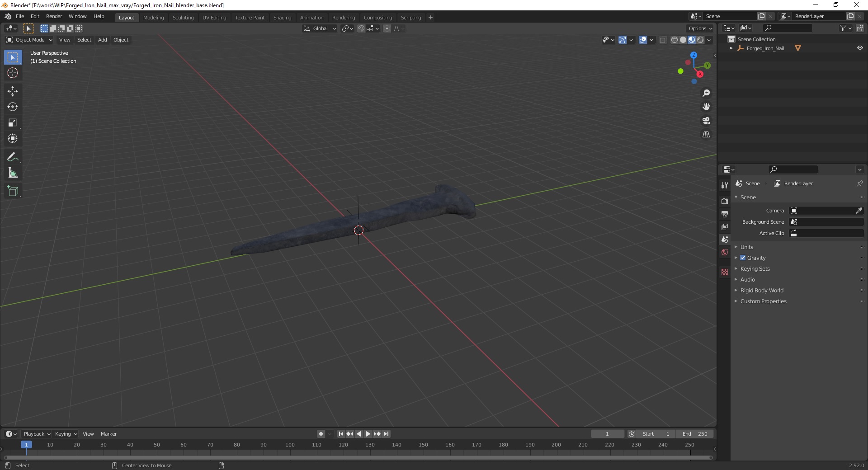Click the End frame 250 field
This screenshot has height=470, width=868.
pyautogui.click(x=695, y=434)
